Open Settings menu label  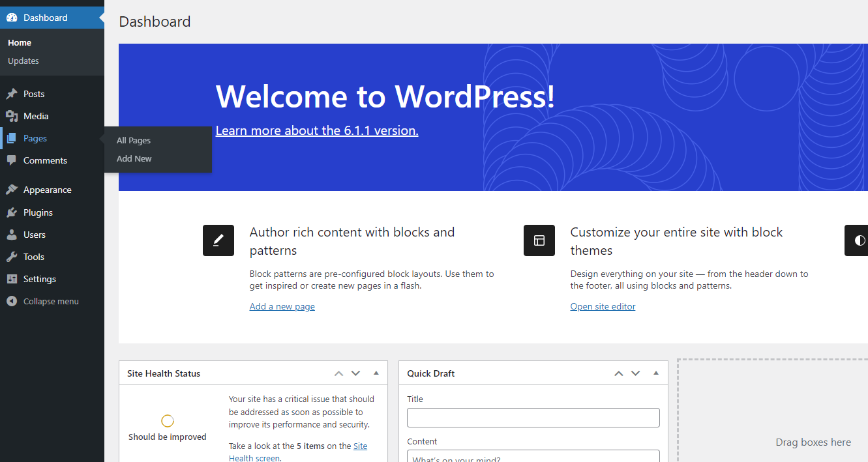40,279
